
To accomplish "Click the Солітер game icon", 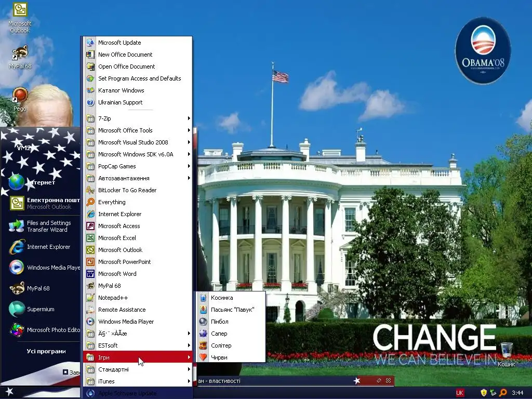I will (x=203, y=345).
